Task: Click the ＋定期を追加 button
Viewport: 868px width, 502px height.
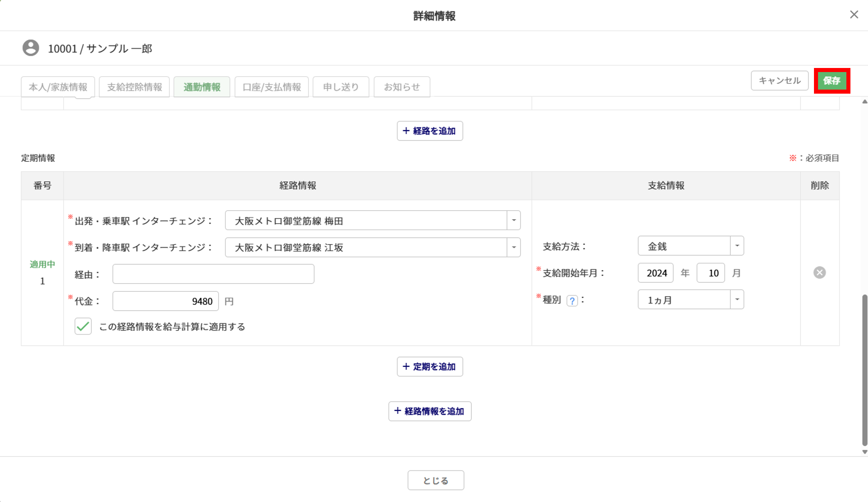Action: [429, 366]
